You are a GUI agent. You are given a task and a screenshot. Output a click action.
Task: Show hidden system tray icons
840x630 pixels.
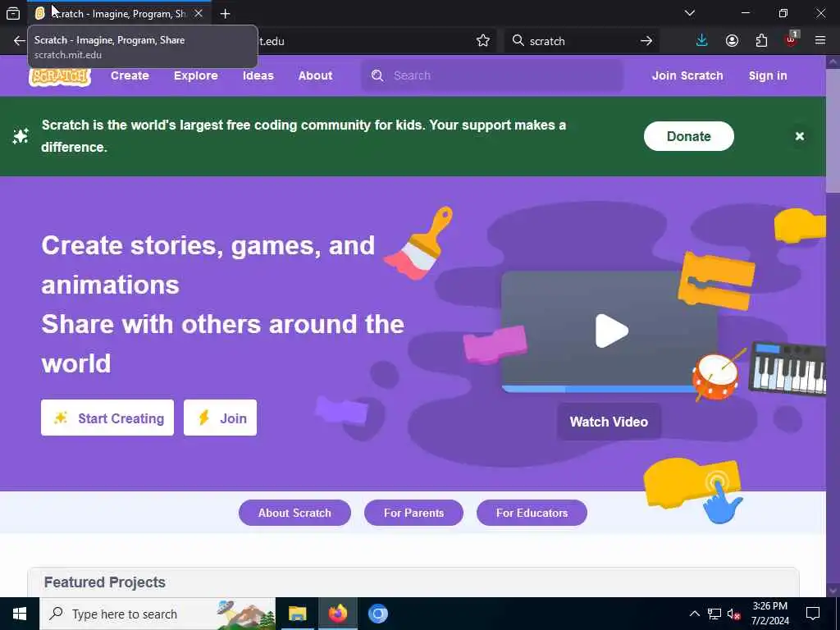[694, 614]
